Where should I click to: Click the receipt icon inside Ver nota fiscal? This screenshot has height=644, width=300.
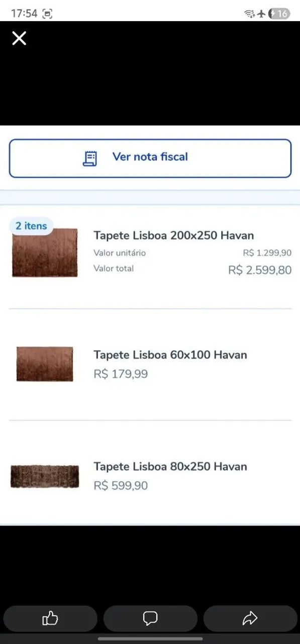coord(89,157)
